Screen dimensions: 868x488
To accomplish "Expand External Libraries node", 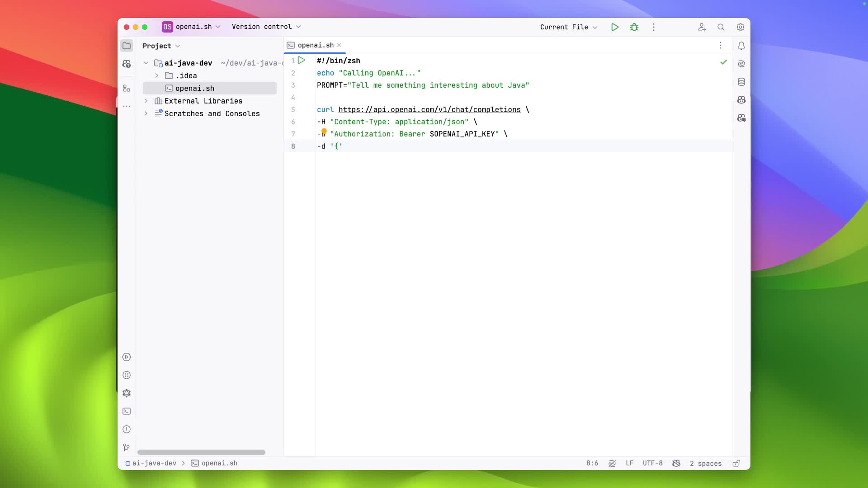I will (146, 101).
